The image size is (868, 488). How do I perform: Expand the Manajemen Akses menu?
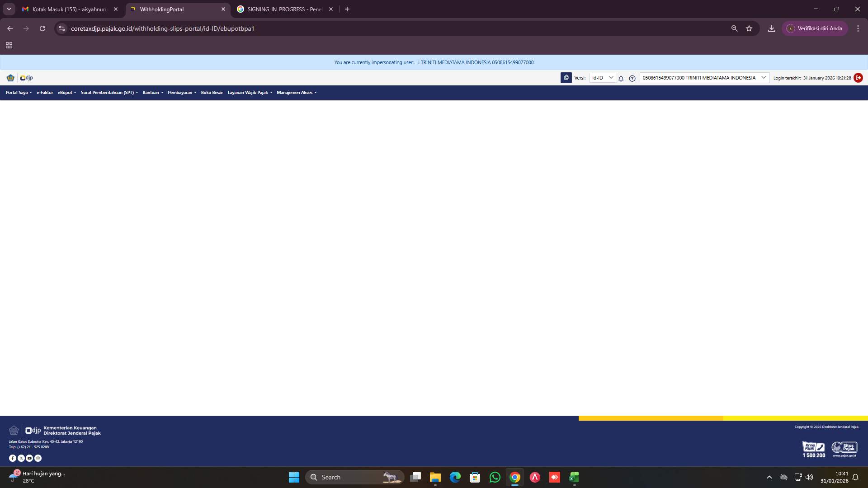coord(295,92)
